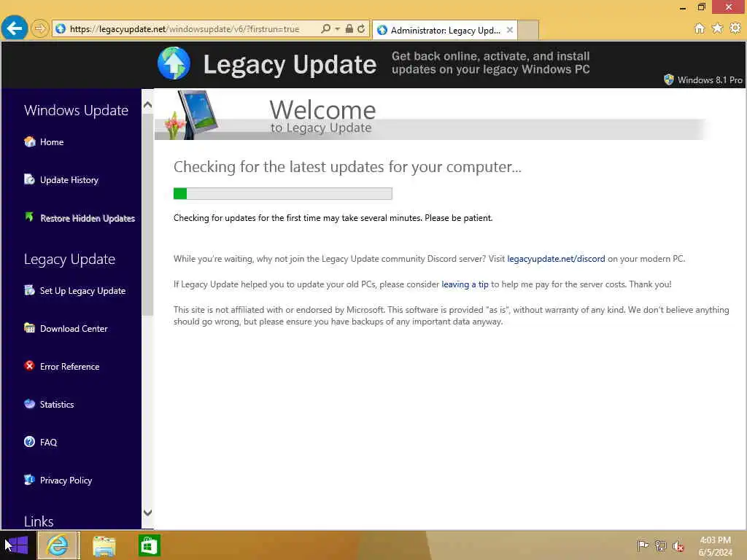
Task: Open the browser Tools gear icon
Action: click(735, 28)
